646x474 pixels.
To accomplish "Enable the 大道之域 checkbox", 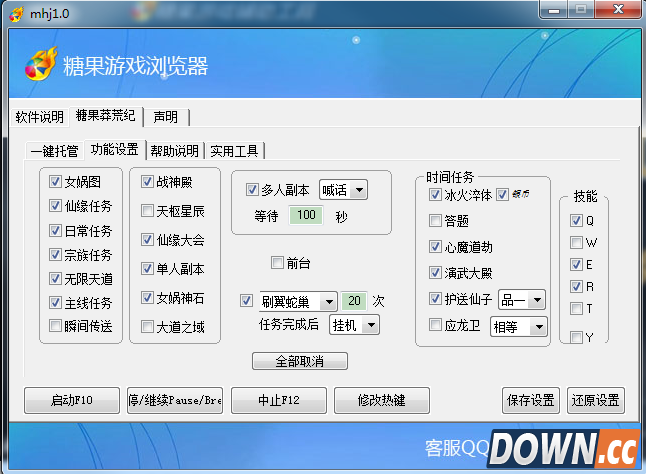I will tap(147, 327).
